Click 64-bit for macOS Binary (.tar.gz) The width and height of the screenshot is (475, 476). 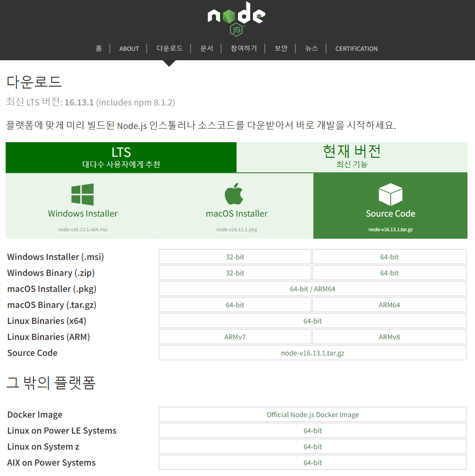pyautogui.click(x=235, y=305)
